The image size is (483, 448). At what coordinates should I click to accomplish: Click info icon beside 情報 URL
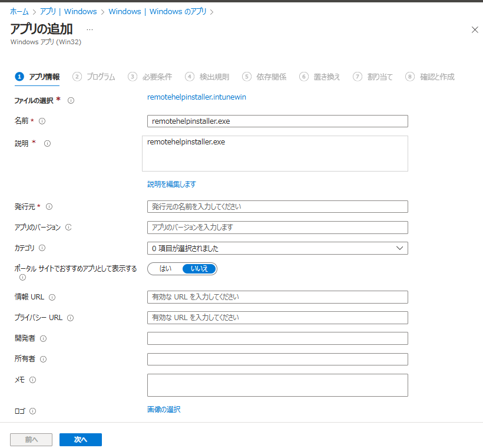(x=52, y=297)
